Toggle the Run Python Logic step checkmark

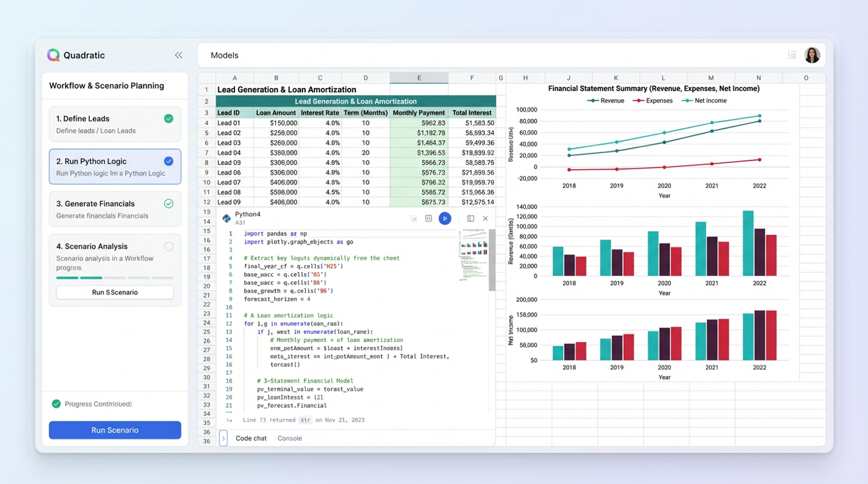[169, 161]
